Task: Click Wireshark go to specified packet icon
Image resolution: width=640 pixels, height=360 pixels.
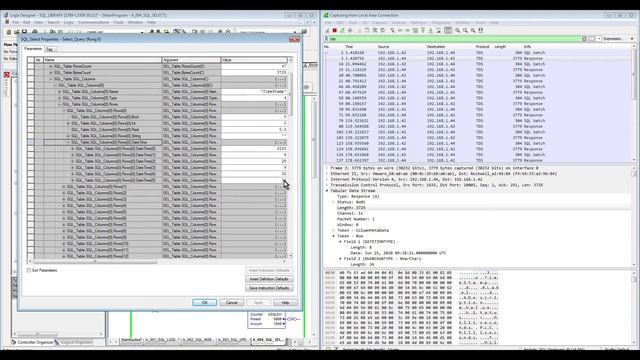Action: pos(415,31)
